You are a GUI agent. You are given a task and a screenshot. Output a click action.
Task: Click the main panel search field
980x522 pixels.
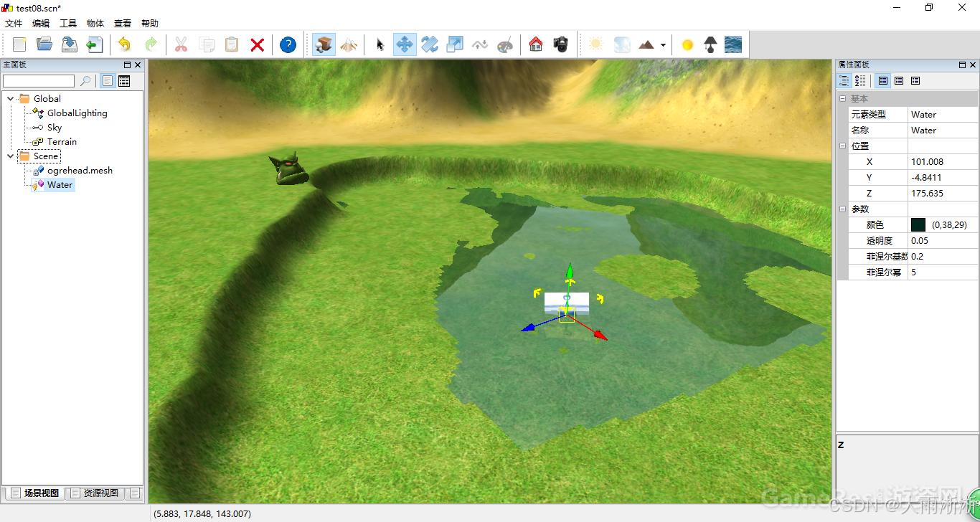[x=39, y=81]
